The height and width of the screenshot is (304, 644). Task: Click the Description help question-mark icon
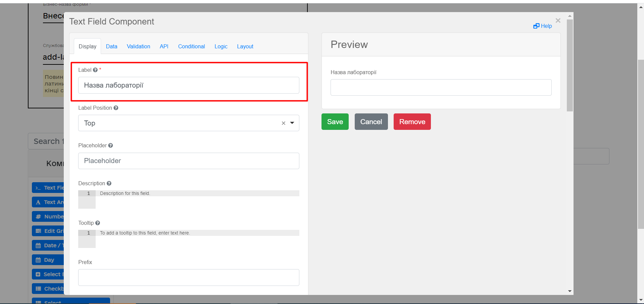[109, 184]
